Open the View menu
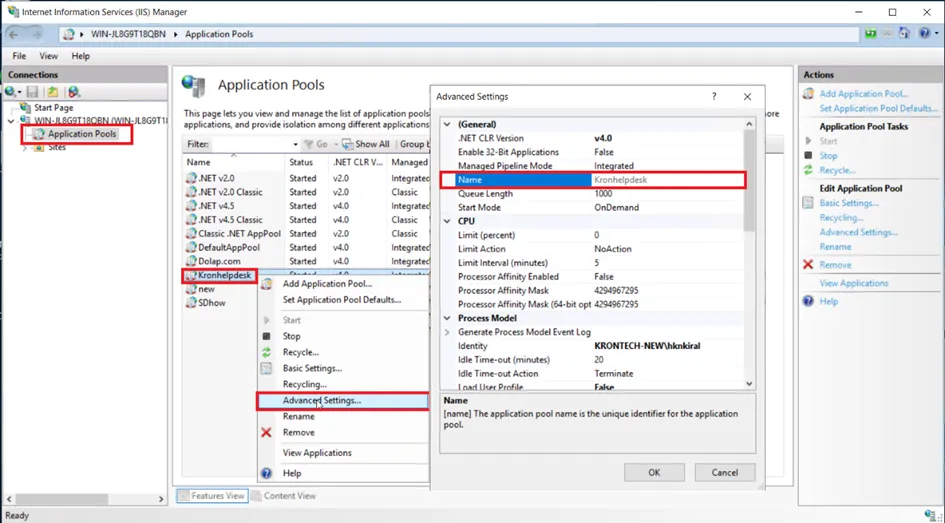Screen dimensions: 945x523 pos(49,56)
